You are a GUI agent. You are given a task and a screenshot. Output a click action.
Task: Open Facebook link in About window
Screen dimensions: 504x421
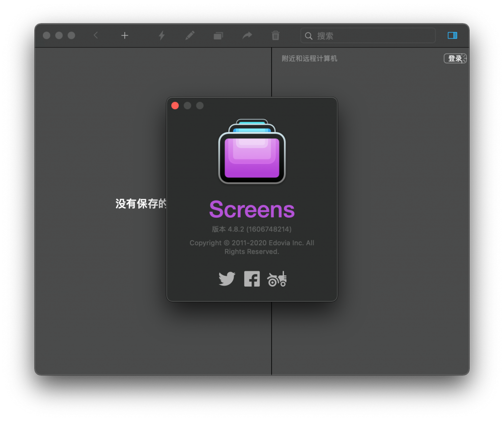(x=252, y=279)
